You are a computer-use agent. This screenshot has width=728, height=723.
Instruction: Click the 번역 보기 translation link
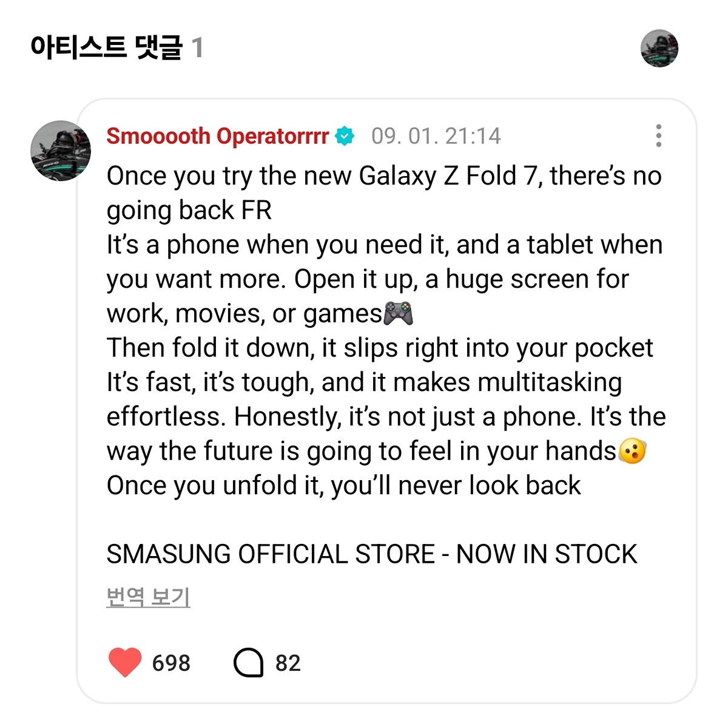pyautogui.click(x=149, y=597)
